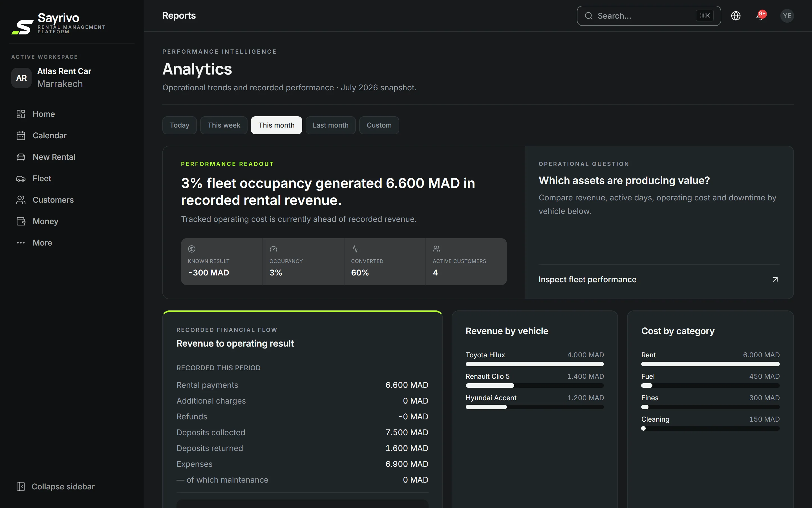
Task: Click the Money wallet icon
Action: (21, 221)
